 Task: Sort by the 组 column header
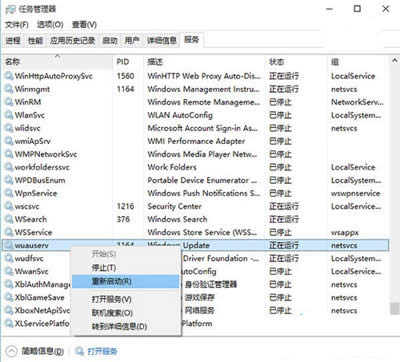[358, 62]
